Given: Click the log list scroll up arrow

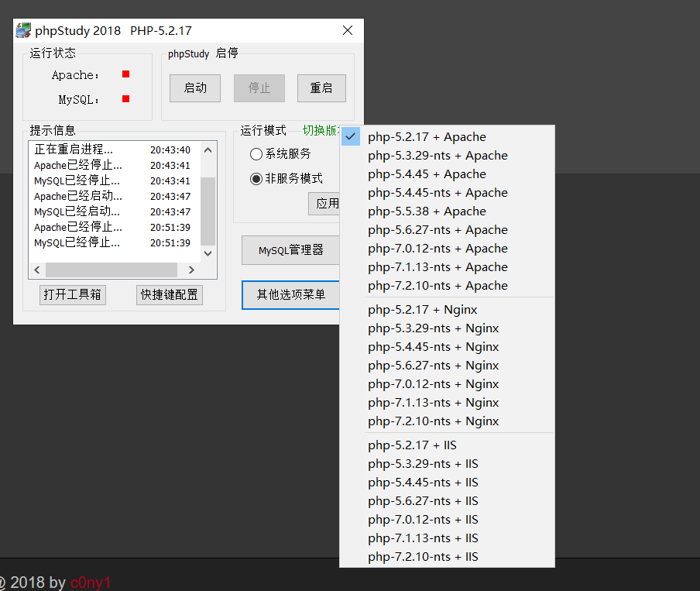Looking at the screenshot, I should point(208,150).
